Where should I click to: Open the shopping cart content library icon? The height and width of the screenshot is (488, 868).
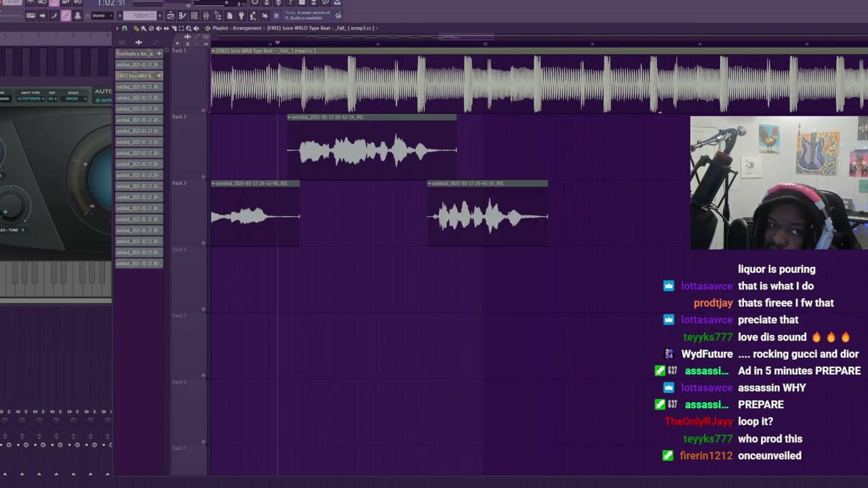(x=276, y=16)
